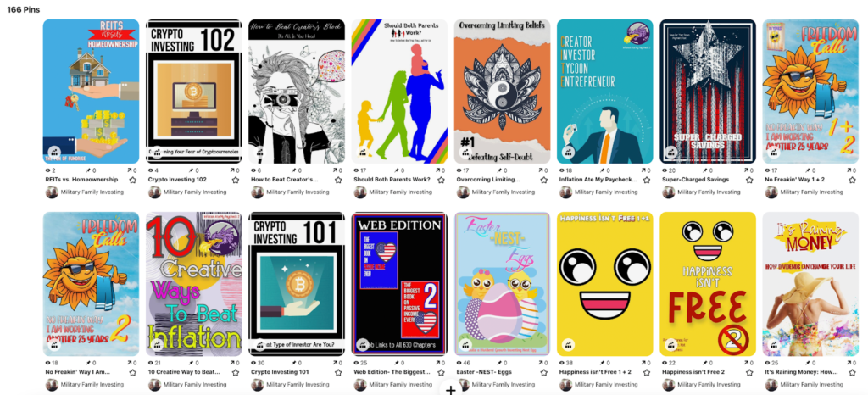Screen dimensions: 868x395
Task: Favorite the Crypto Investing 102 pin
Action: [x=236, y=180]
